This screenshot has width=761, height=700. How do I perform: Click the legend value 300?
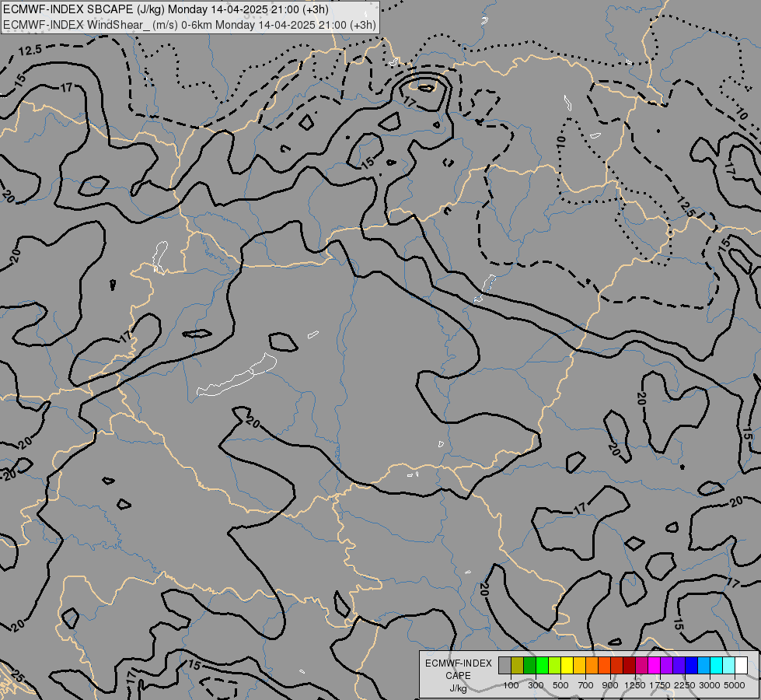coord(536,685)
